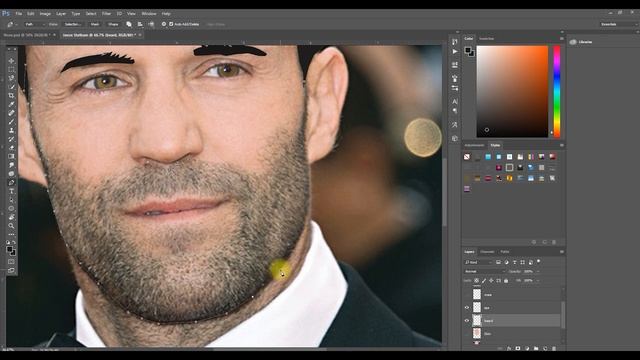Open the Pen tool preset picker
The image size is (640, 360).
pyautogui.click(x=12, y=24)
